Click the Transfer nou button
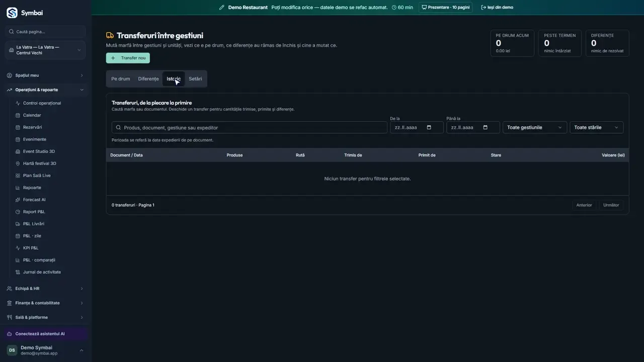 tap(128, 58)
